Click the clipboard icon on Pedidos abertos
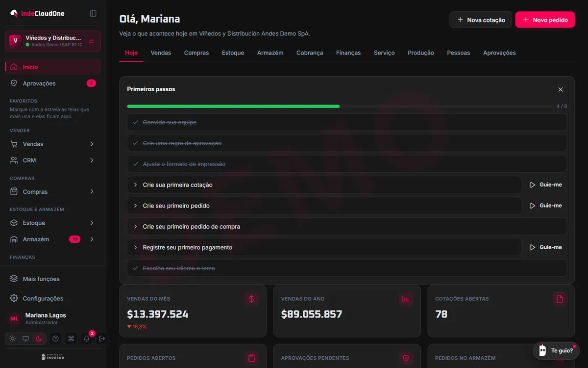The width and height of the screenshot is (588, 368). pos(251,358)
